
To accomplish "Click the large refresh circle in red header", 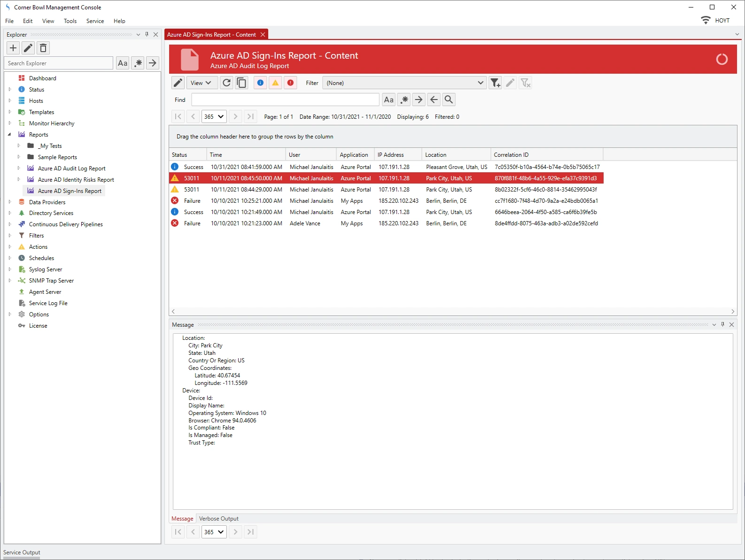I will pos(722,59).
